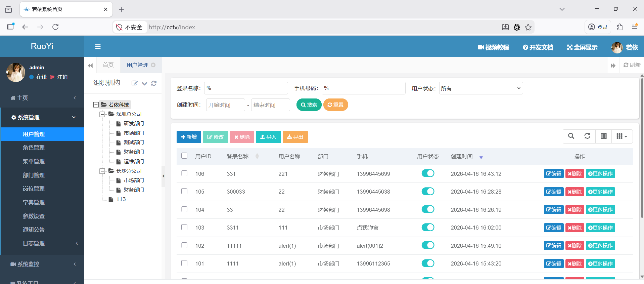Click the green 搜索 button

click(309, 105)
